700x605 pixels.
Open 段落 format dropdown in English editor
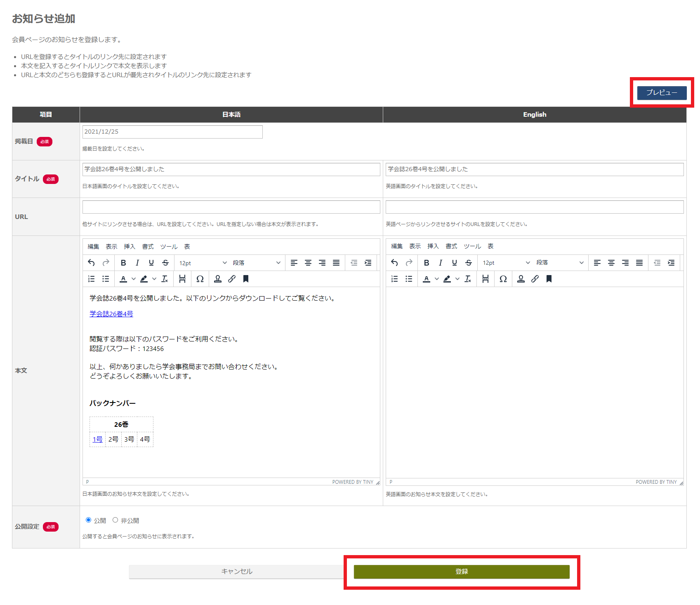[x=560, y=263]
